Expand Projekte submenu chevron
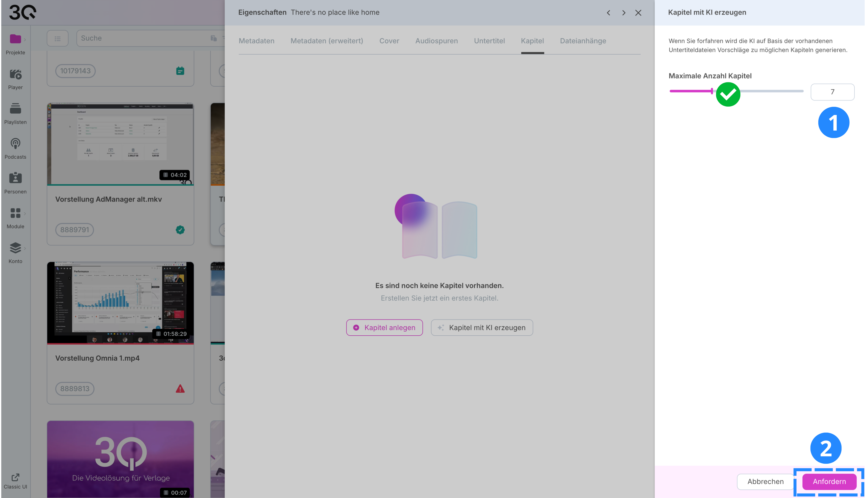The height and width of the screenshot is (498, 868). (x=25, y=40)
